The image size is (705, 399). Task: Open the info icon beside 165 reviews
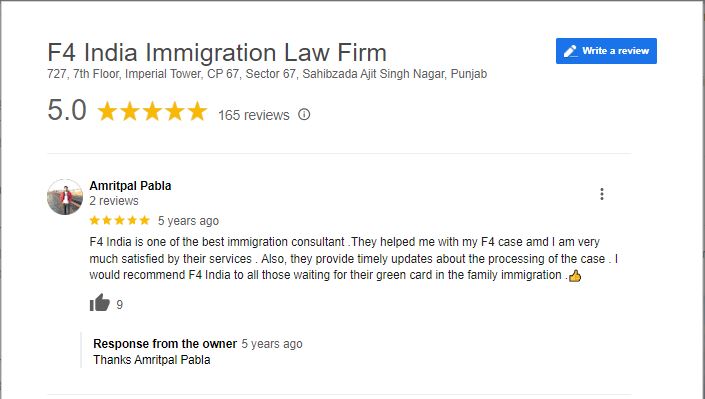coord(304,114)
